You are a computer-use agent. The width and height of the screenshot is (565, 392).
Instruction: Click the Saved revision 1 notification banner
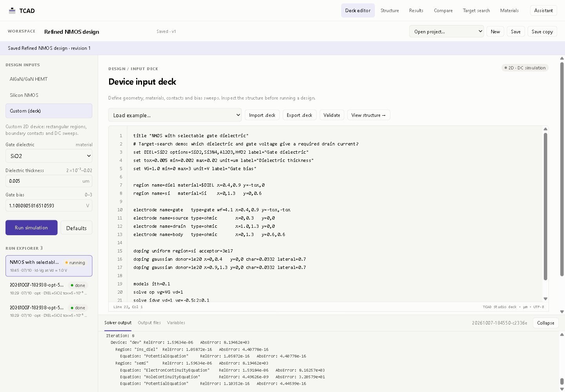pyautogui.click(x=282, y=48)
